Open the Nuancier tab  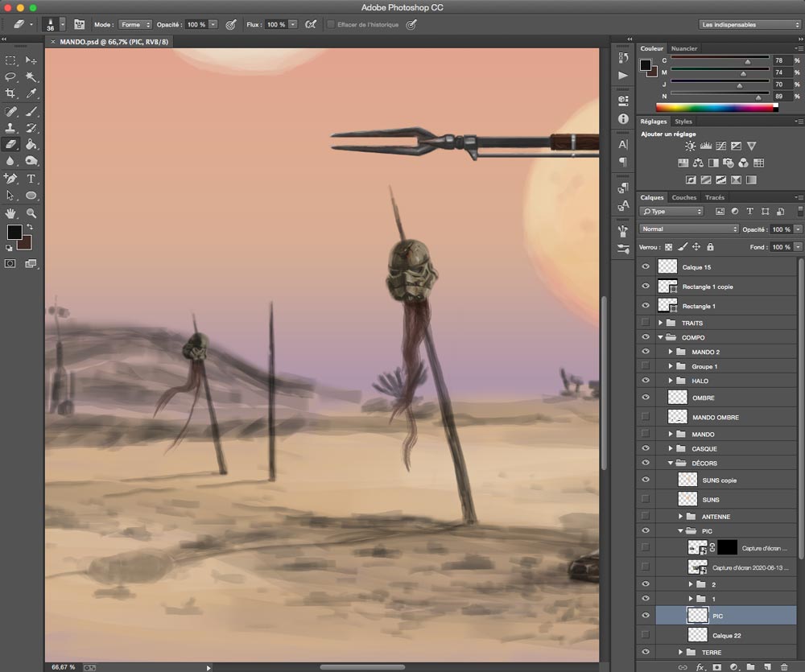683,48
